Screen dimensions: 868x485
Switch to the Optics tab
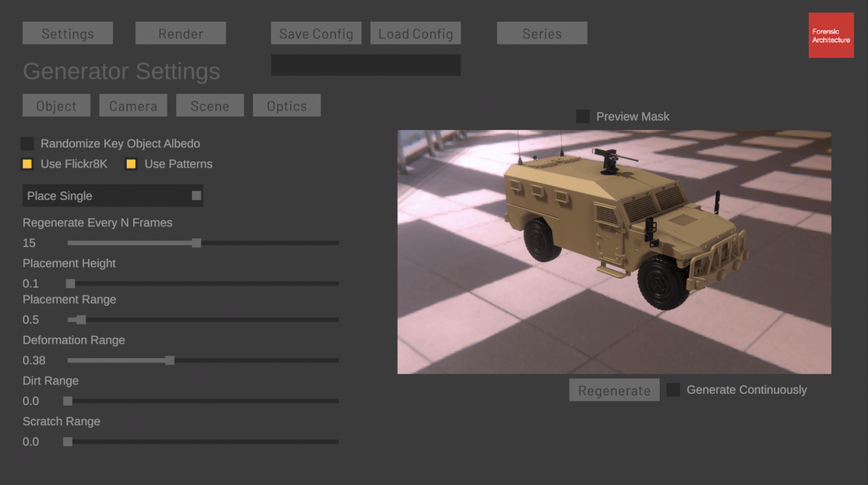click(x=287, y=105)
